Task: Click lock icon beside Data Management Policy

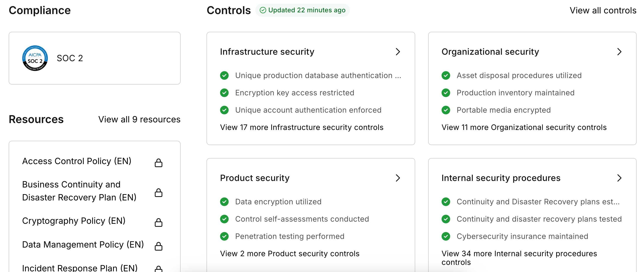Action: click(x=159, y=246)
